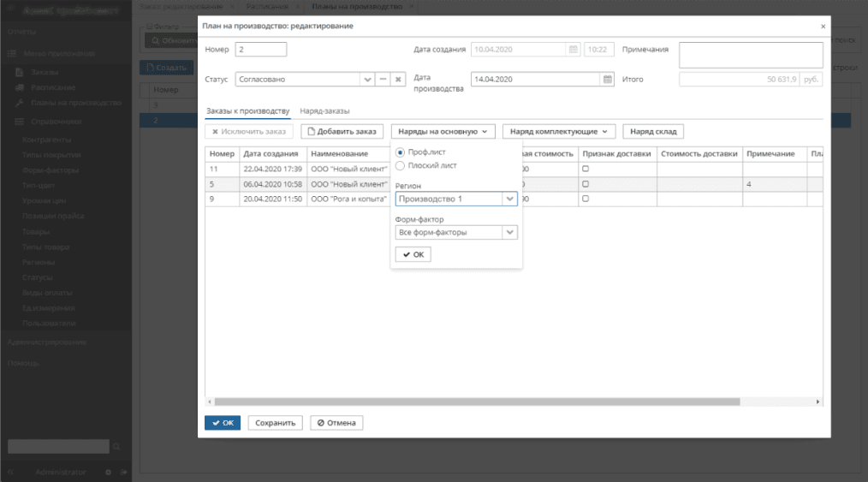The height and width of the screenshot is (482, 868).
Task: Click Наряд склад button
Action: point(653,131)
